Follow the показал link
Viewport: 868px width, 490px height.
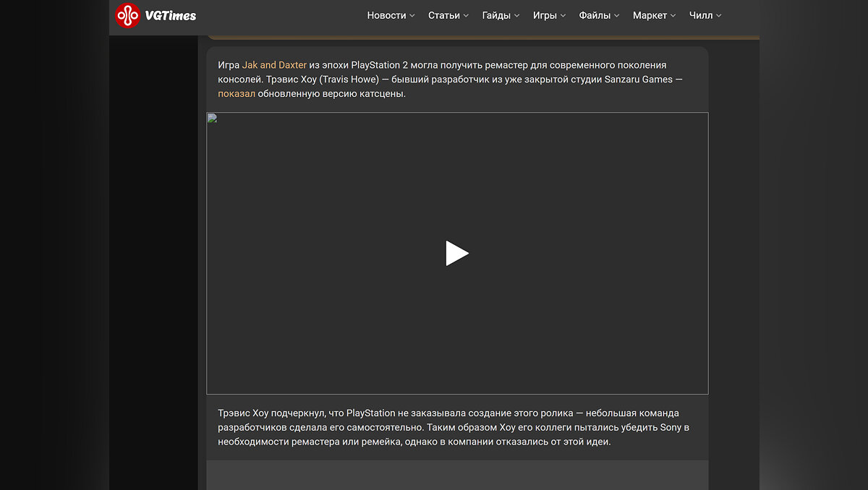pyautogui.click(x=237, y=94)
